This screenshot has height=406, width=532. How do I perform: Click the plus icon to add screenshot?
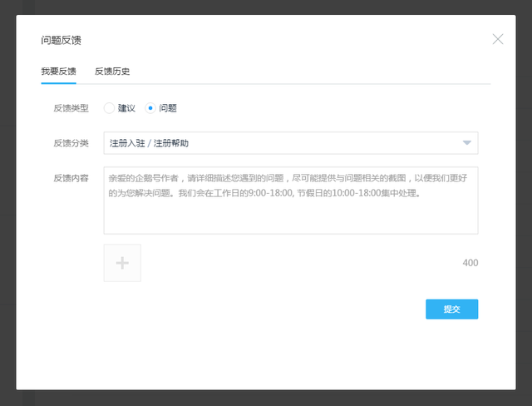pos(122,263)
